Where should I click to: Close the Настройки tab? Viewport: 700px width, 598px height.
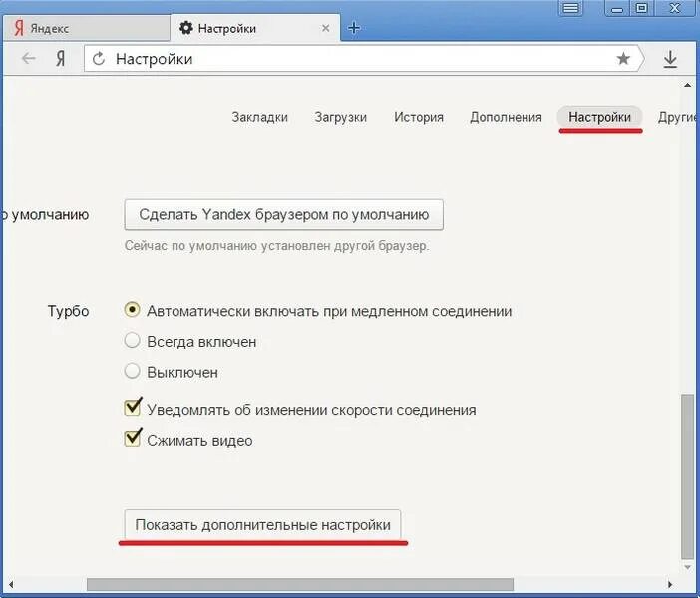click(x=326, y=28)
